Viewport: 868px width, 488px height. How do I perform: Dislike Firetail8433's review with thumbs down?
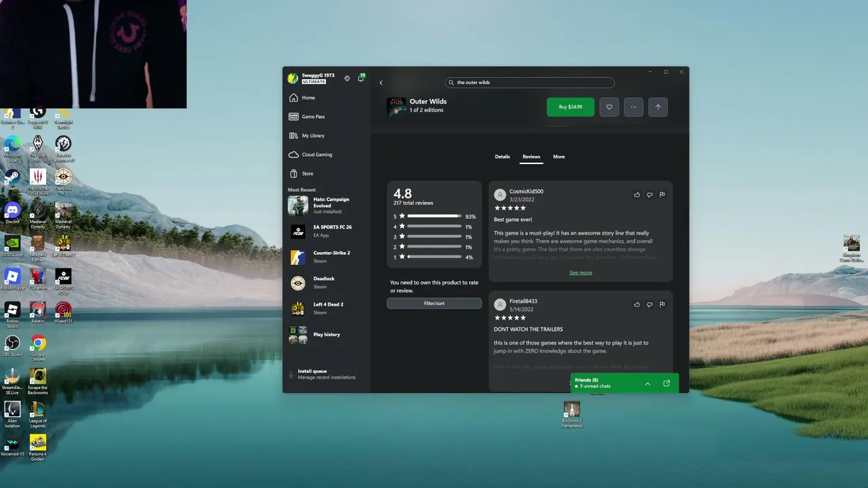click(650, 304)
